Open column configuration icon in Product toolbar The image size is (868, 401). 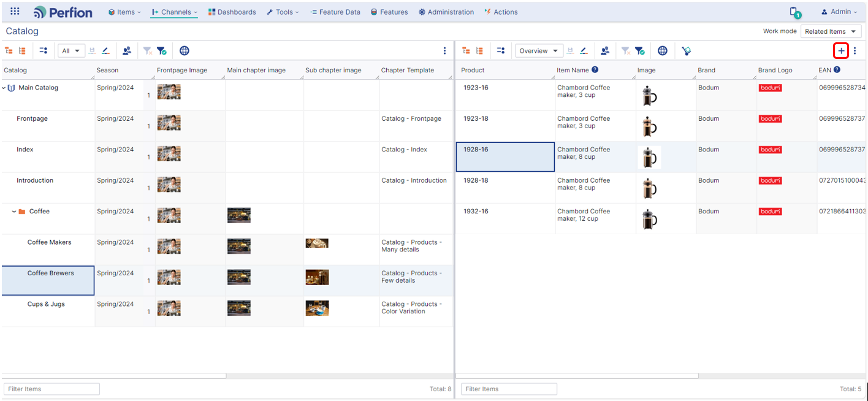[501, 51]
